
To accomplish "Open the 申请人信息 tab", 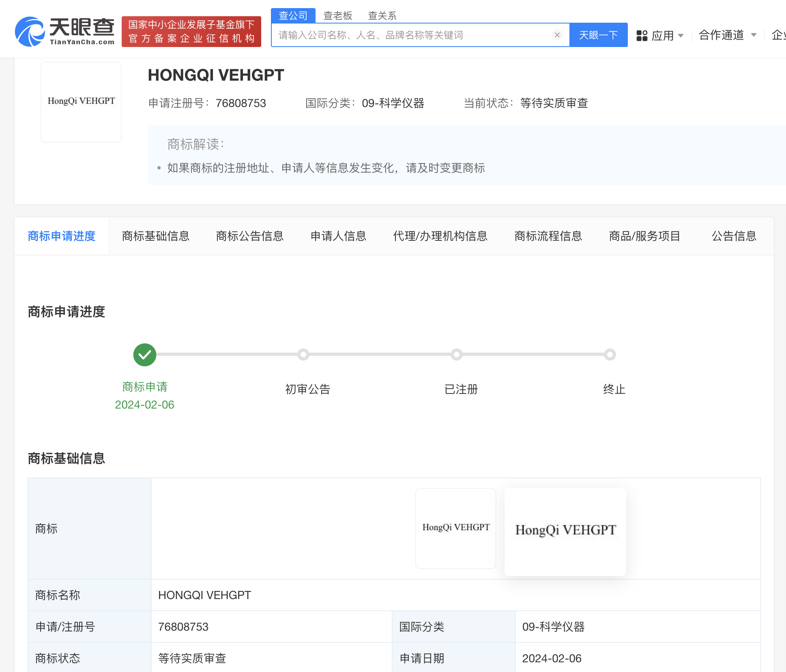I will tap(338, 236).
